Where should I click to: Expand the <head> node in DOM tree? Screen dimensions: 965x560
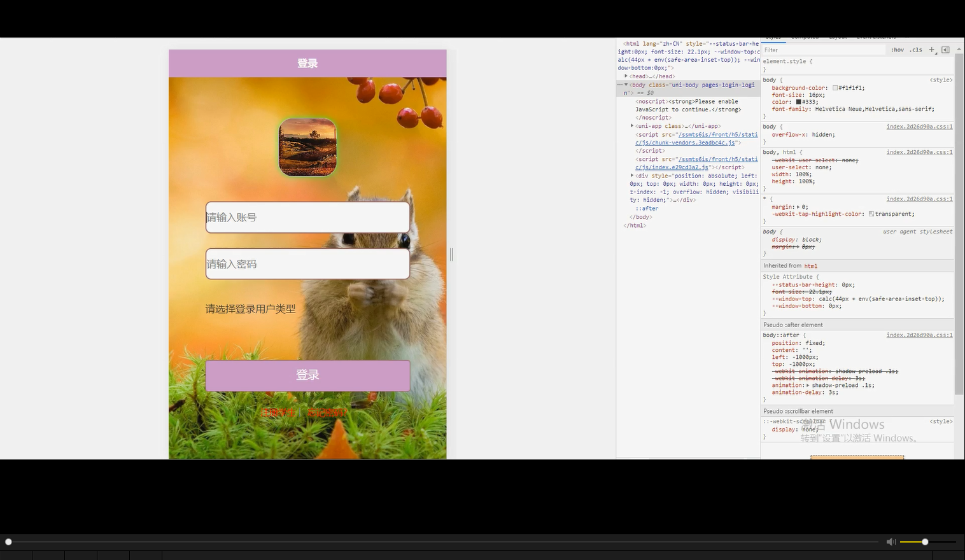(626, 76)
